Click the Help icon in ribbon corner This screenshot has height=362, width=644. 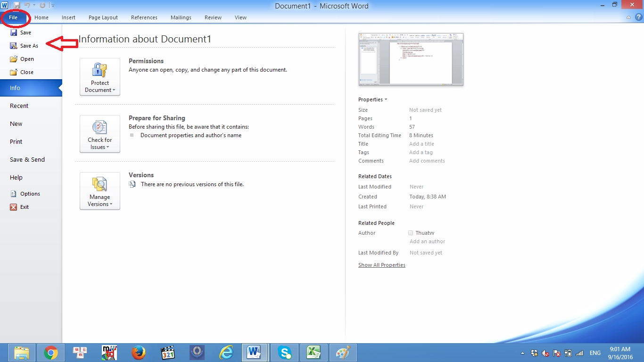tap(638, 17)
